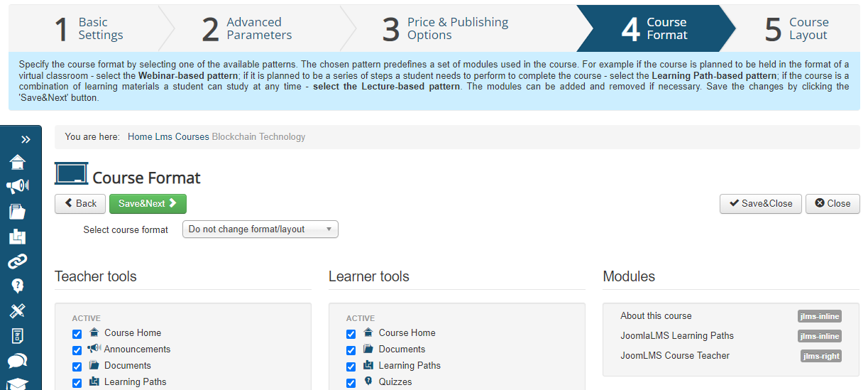Click the Links chain icon in sidebar
868x390 pixels.
tap(17, 261)
